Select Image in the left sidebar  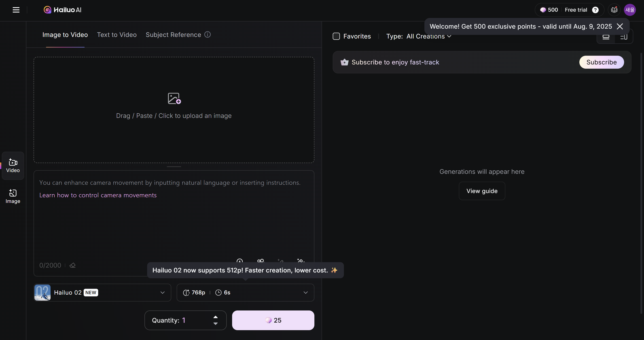point(13,196)
